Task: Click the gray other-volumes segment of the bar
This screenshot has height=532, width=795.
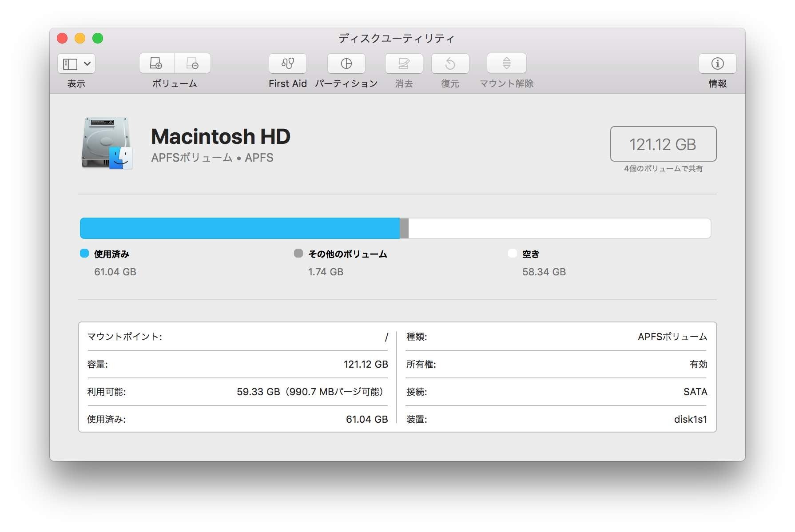Action: (404, 228)
